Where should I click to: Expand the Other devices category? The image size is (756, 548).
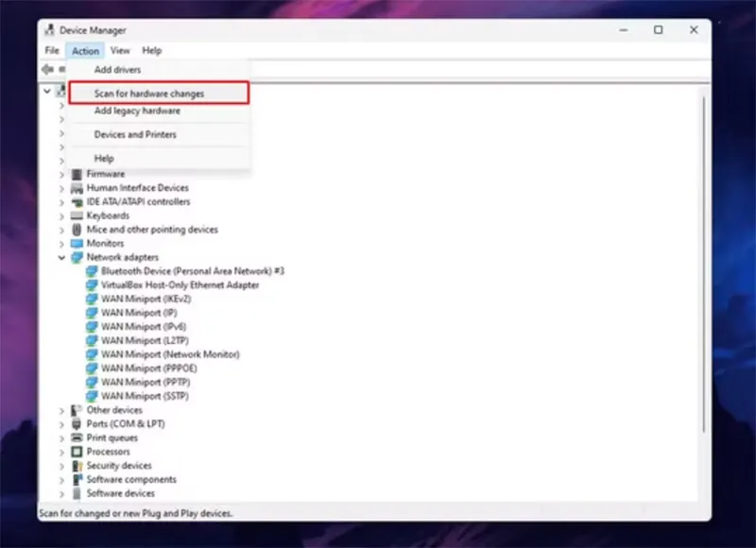60,410
